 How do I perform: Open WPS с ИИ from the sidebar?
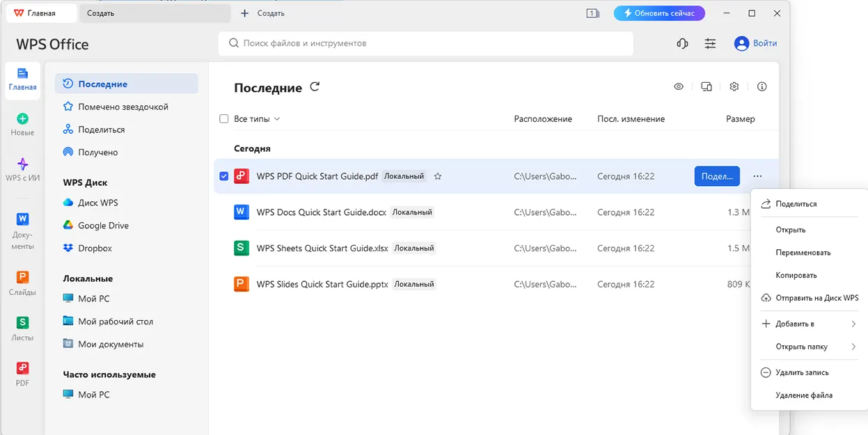click(22, 167)
